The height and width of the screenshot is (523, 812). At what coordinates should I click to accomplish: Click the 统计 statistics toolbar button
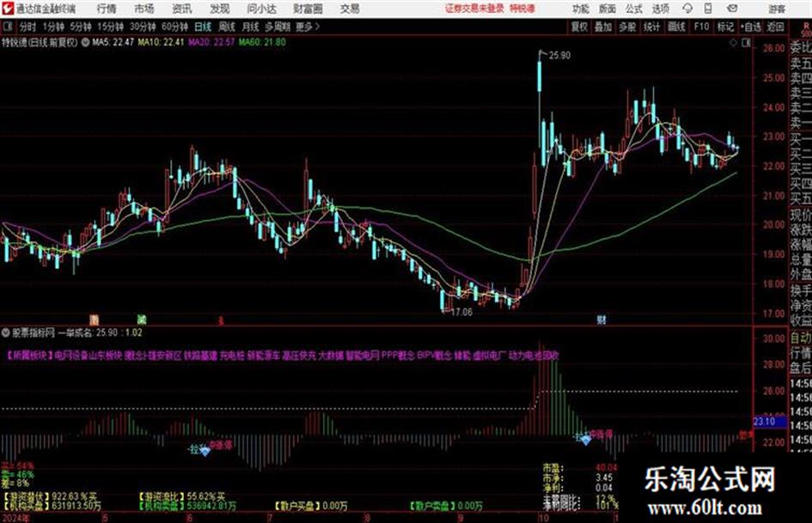point(651,27)
